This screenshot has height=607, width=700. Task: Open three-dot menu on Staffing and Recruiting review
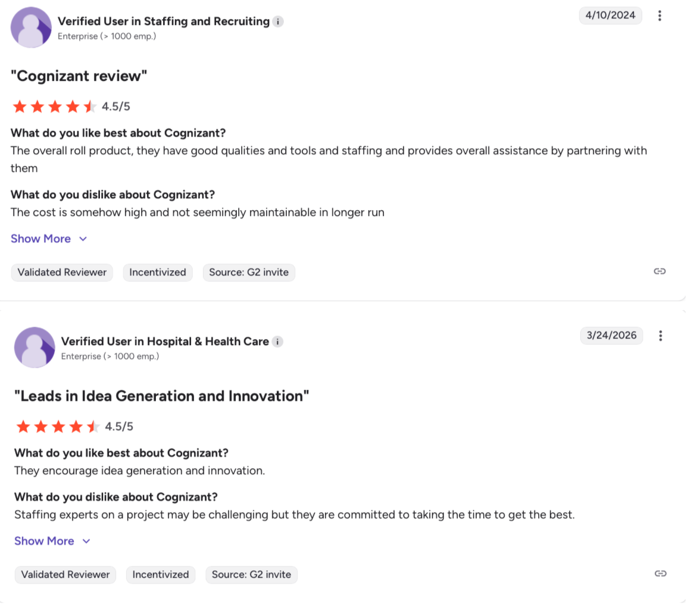[x=660, y=16]
